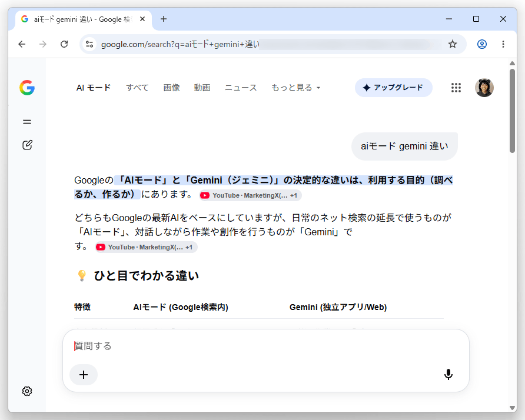The width and height of the screenshot is (525, 420).
Task: Minimize the Chrome window
Action: tap(449, 19)
